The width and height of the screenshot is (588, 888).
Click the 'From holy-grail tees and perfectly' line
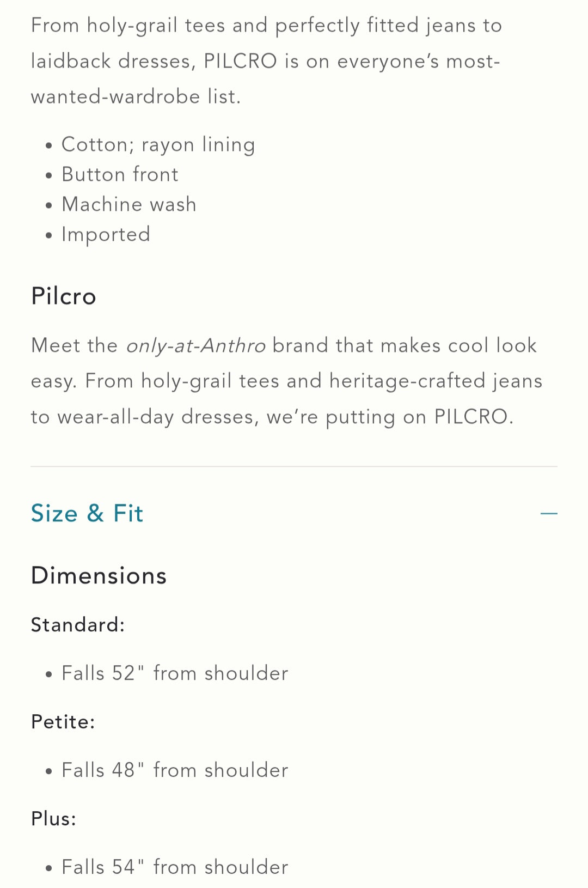[x=266, y=26]
